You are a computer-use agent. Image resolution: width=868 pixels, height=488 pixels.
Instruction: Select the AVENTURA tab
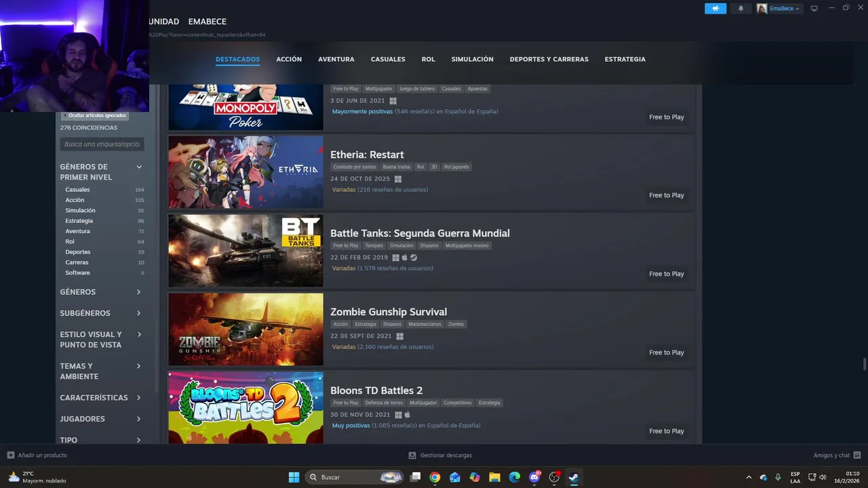pos(336,59)
